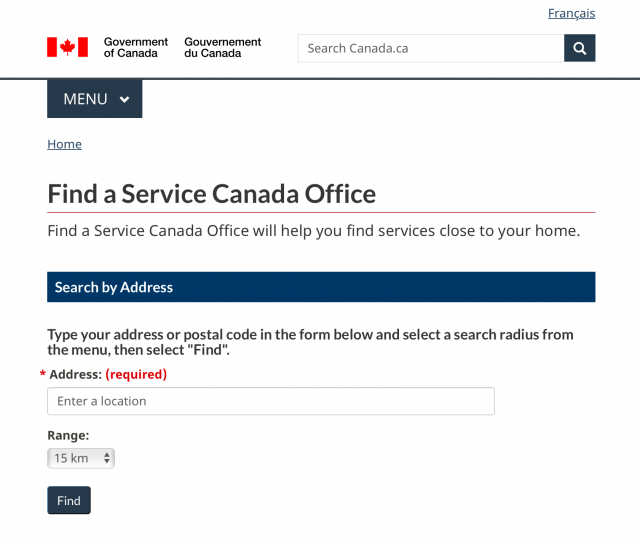The width and height of the screenshot is (640, 542).
Task: Click the Range label
Action: coord(68,435)
